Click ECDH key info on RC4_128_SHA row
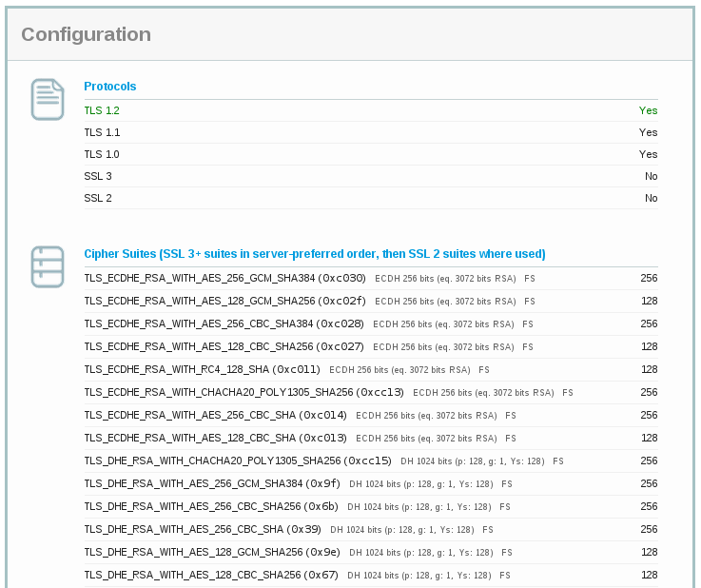The image size is (701, 588). pyautogui.click(x=399, y=370)
